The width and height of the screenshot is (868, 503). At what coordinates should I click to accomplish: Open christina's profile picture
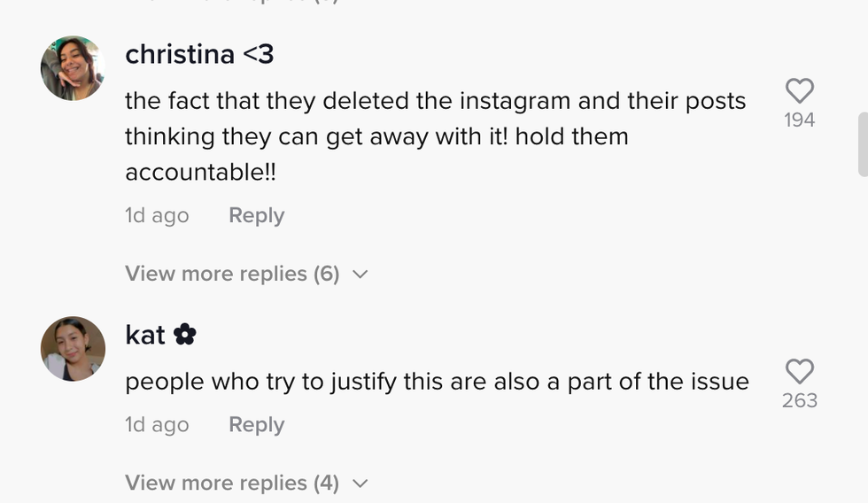click(x=73, y=68)
